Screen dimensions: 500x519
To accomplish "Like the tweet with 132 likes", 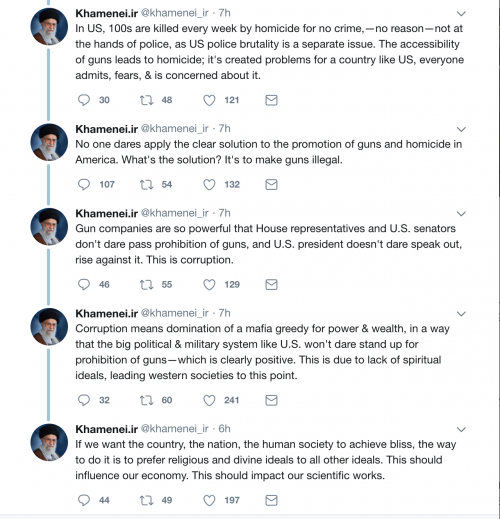I will point(209,184).
